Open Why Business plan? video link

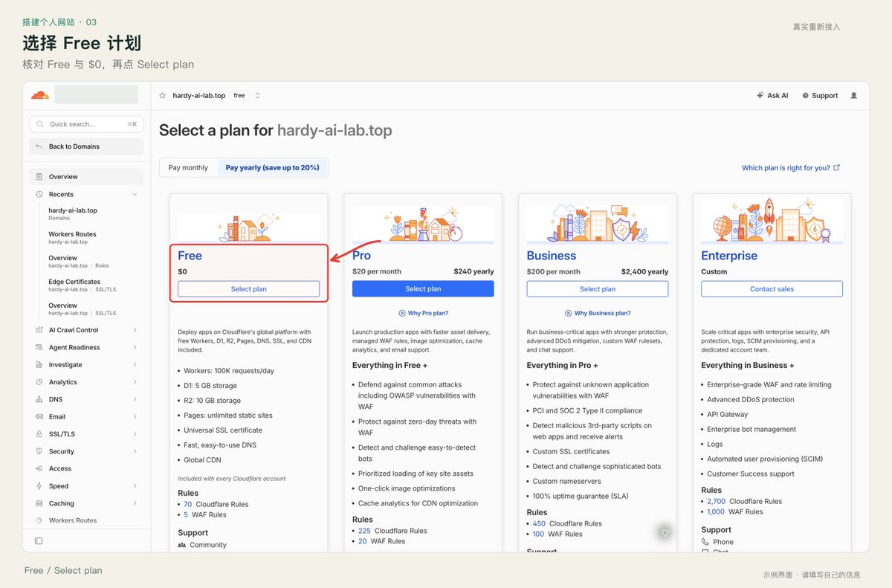point(598,314)
